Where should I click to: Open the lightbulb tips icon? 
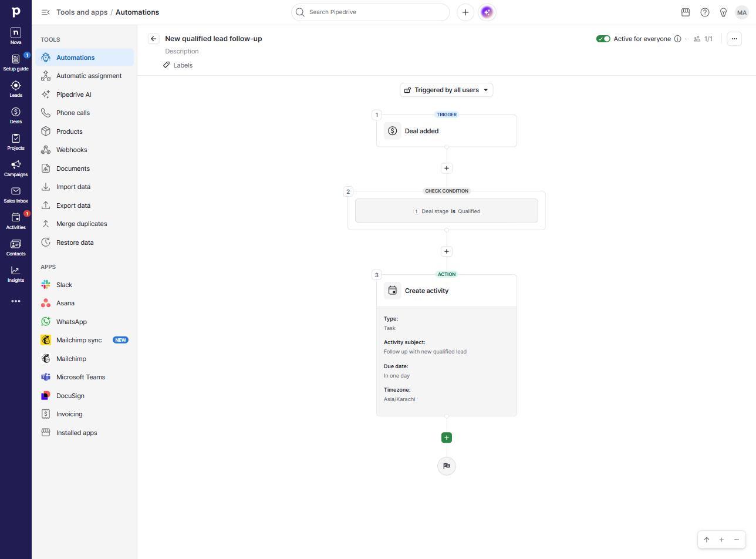click(724, 12)
